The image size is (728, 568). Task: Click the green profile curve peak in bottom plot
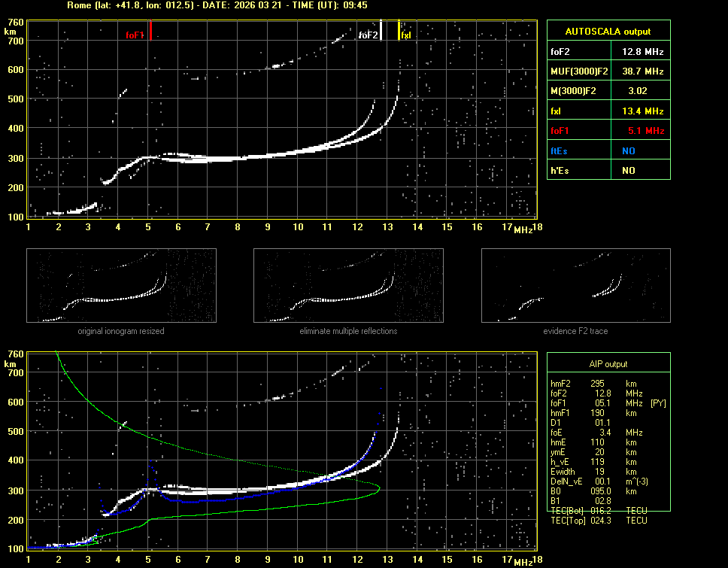click(378, 488)
